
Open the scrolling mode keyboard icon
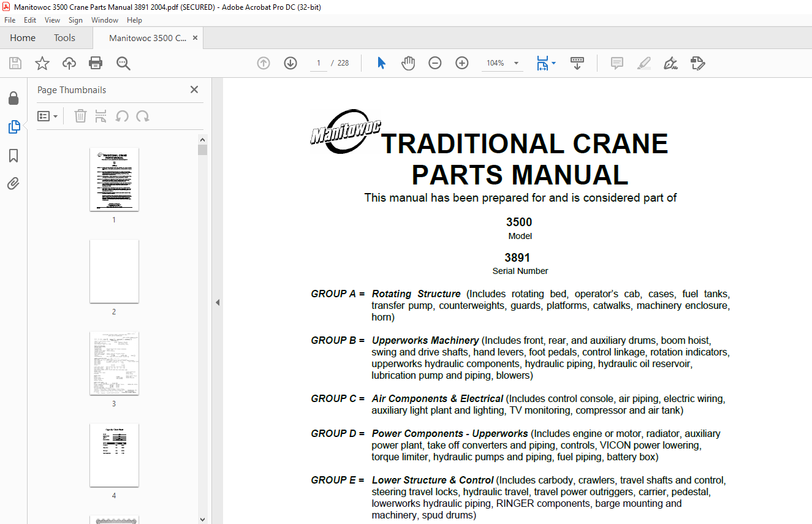[577, 63]
